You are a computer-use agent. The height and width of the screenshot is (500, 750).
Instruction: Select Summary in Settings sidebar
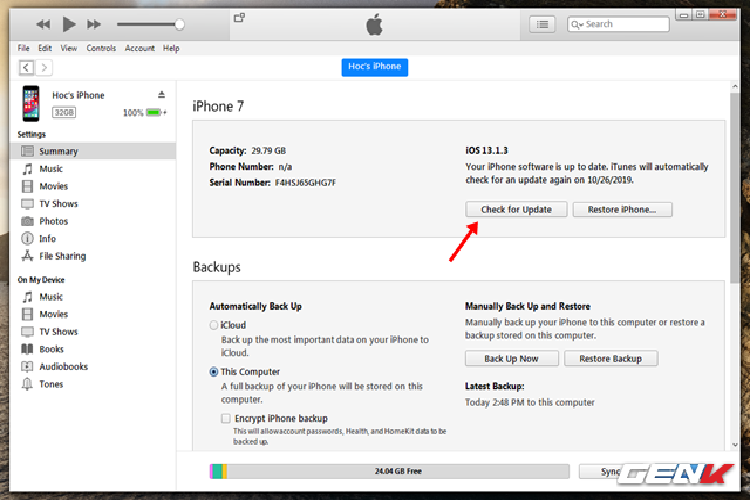point(93,151)
